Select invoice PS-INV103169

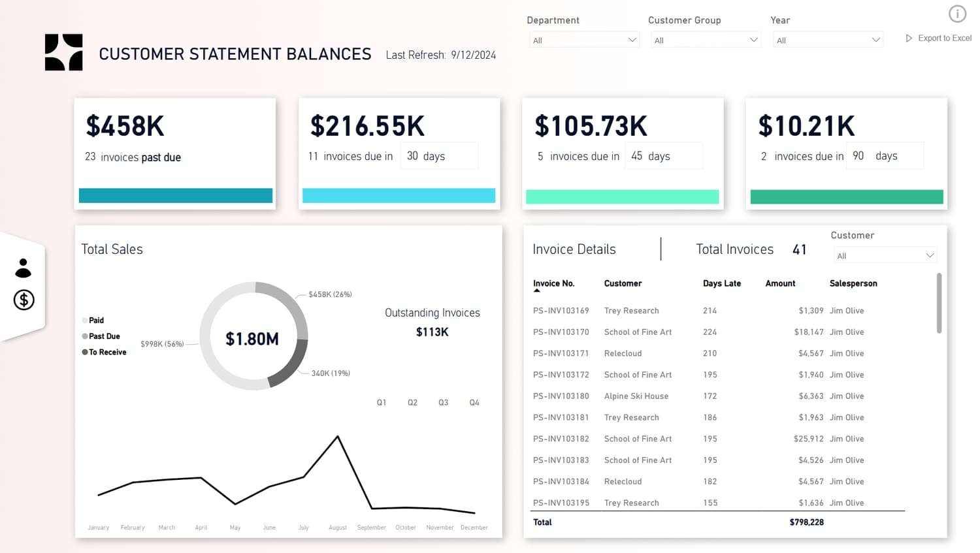tap(561, 311)
